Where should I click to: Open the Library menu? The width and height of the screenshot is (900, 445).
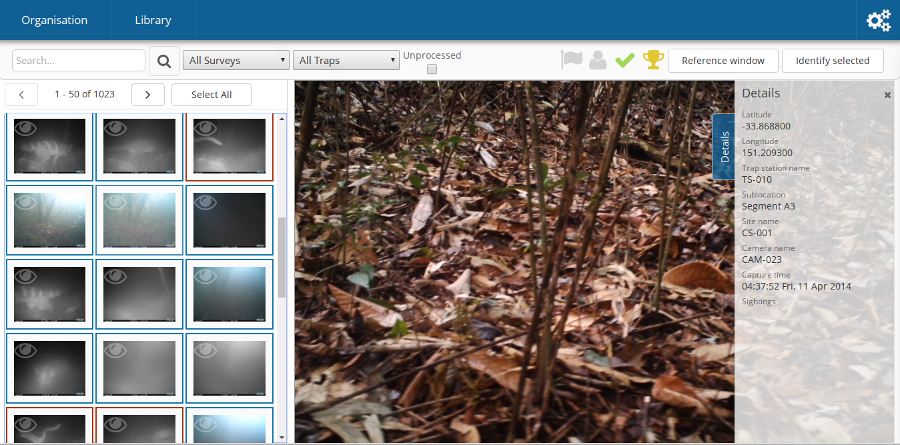(x=153, y=20)
